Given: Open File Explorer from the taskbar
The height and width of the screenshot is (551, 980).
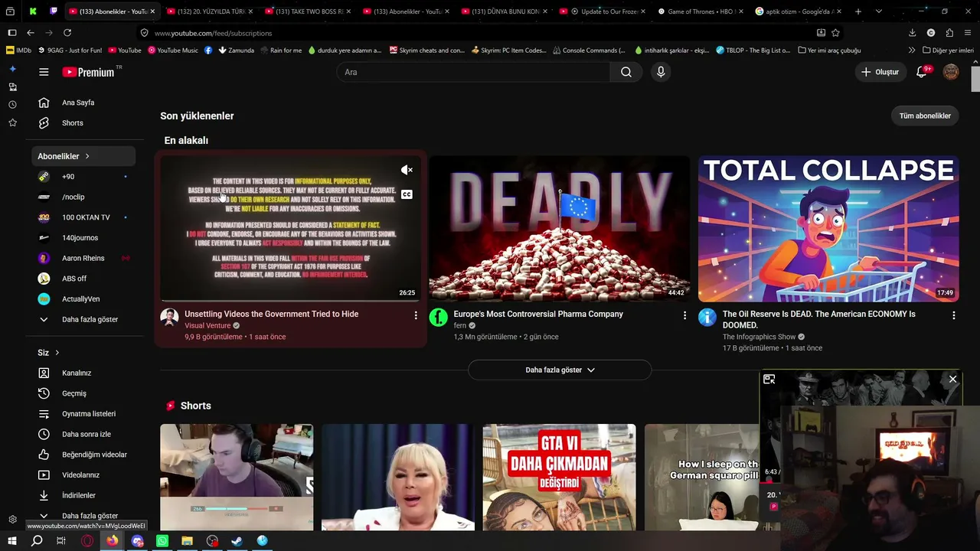Looking at the screenshot, I should (x=187, y=541).
